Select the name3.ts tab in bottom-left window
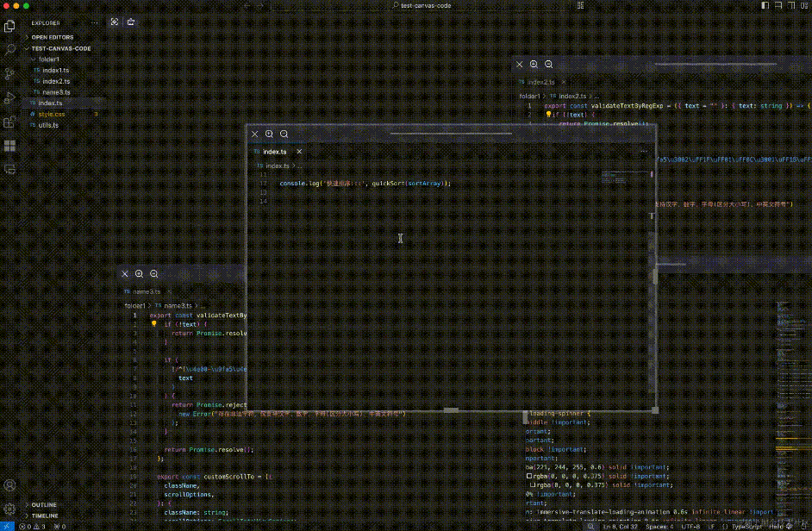Viewport: 812px width, 531px height. coord(146,291)
